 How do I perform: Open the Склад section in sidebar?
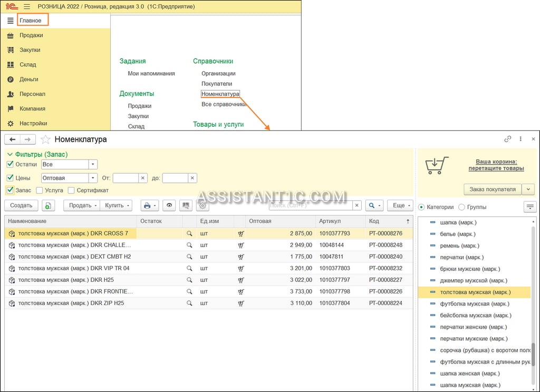coord(27,65)
